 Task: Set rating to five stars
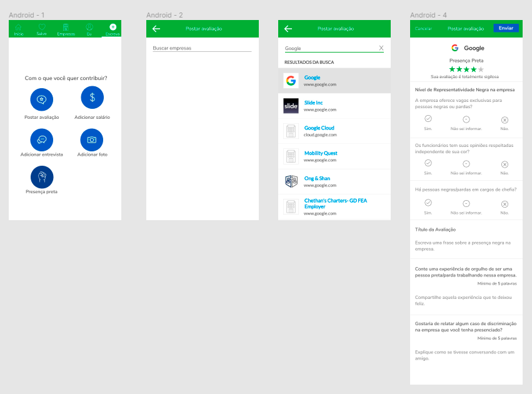481,69
